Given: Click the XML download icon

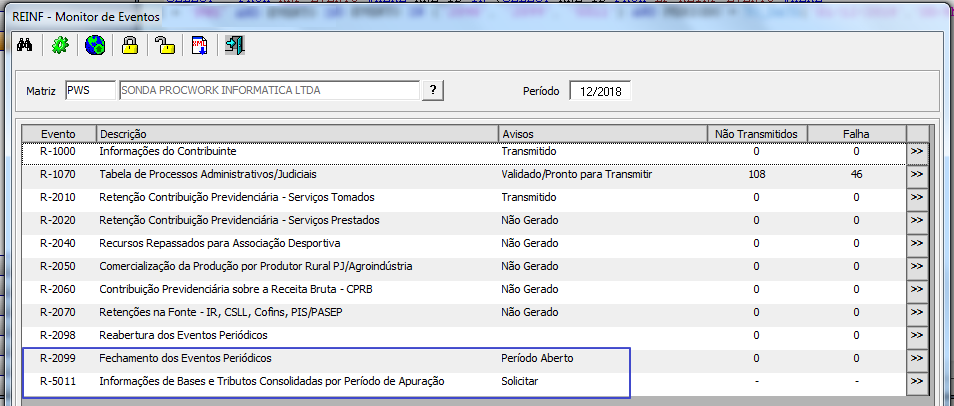Looking at the screenshot, I should click(200, 46).
